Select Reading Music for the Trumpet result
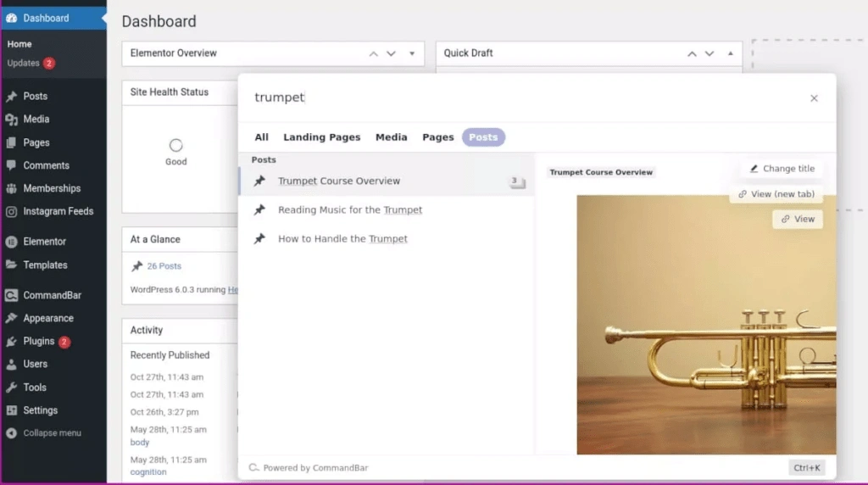 [349, 210]
